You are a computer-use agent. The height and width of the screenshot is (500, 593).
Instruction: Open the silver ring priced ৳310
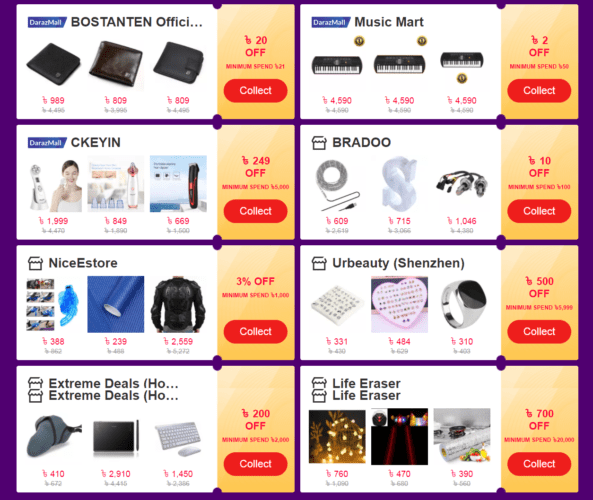pyautogui.click(x=462, y=304)
